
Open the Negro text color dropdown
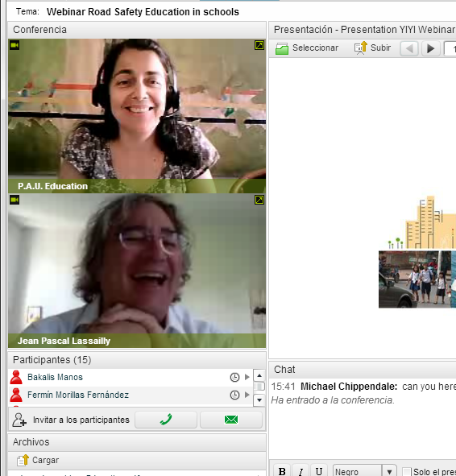point(389,471)
